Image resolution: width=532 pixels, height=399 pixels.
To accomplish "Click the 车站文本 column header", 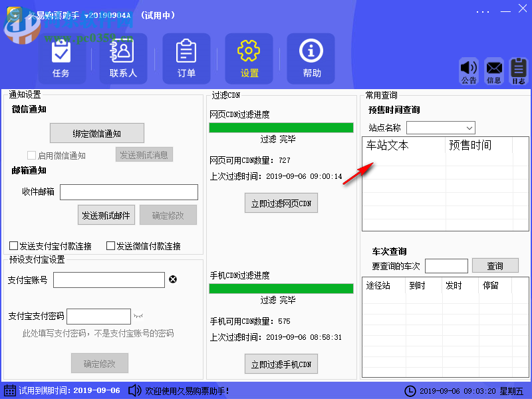I will [x=404, y=145].
